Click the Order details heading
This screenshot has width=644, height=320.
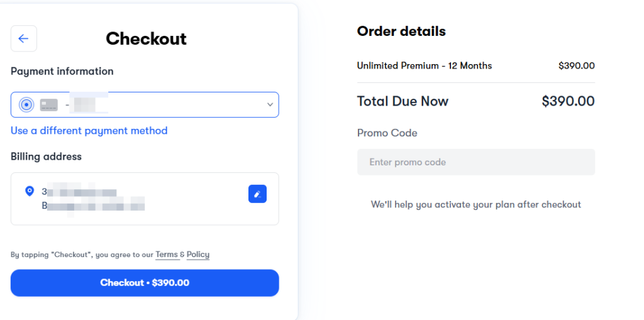[x=401, y=31]
